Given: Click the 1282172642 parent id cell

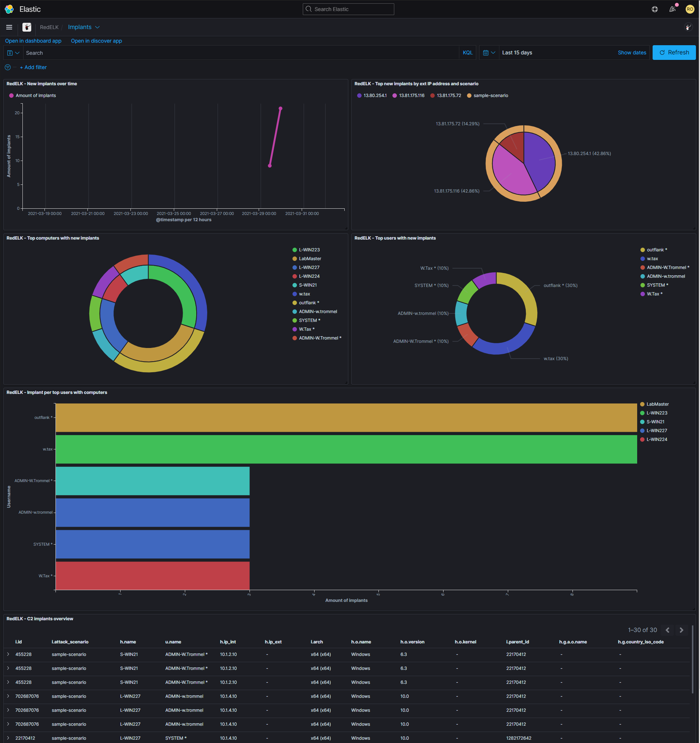Looking at the screenshot, I should point(519,738).
